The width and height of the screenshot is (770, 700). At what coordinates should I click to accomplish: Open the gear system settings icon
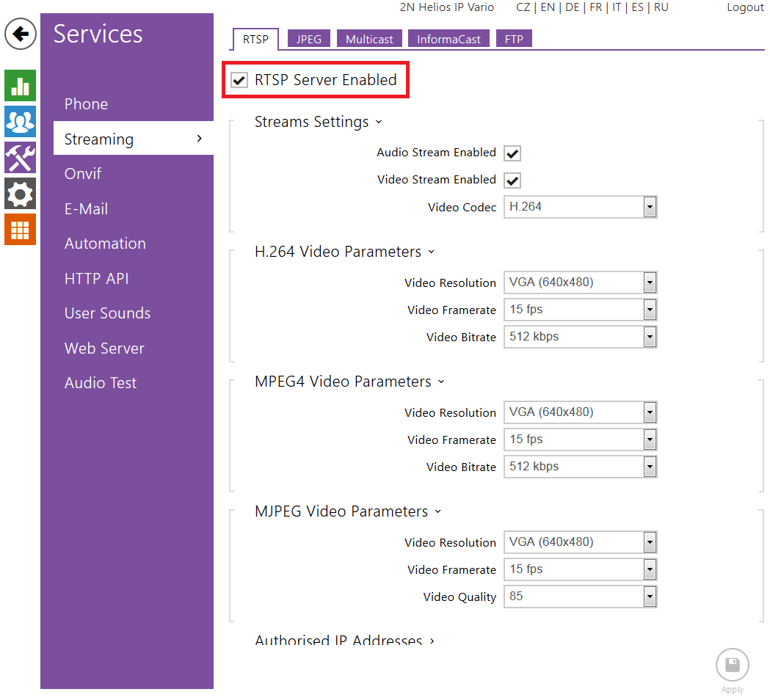coord(20,194)
